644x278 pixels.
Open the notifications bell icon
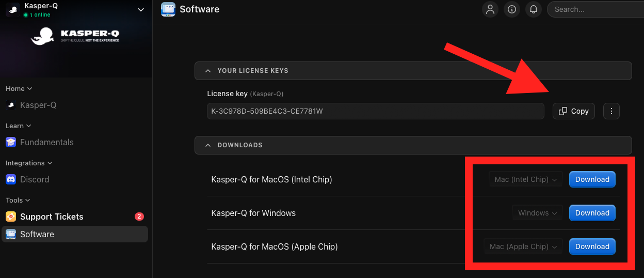[x=534, y=9]
